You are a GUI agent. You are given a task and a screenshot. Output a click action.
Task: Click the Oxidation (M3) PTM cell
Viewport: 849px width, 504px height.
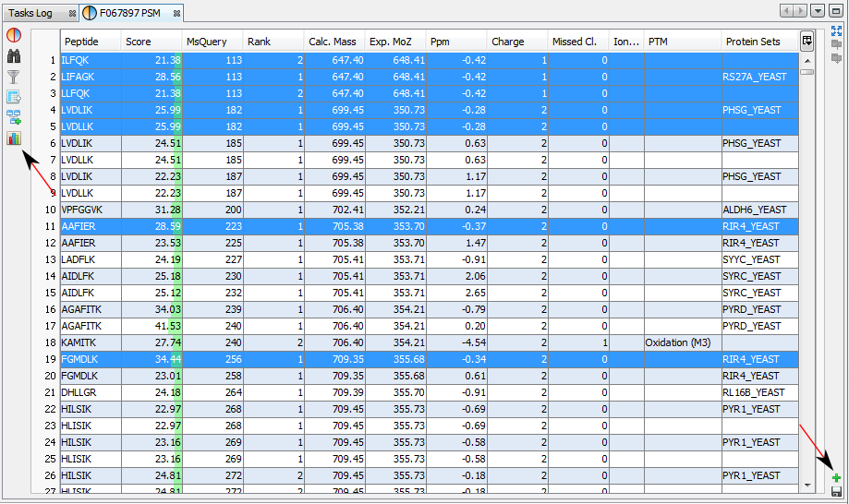[682, 342]
